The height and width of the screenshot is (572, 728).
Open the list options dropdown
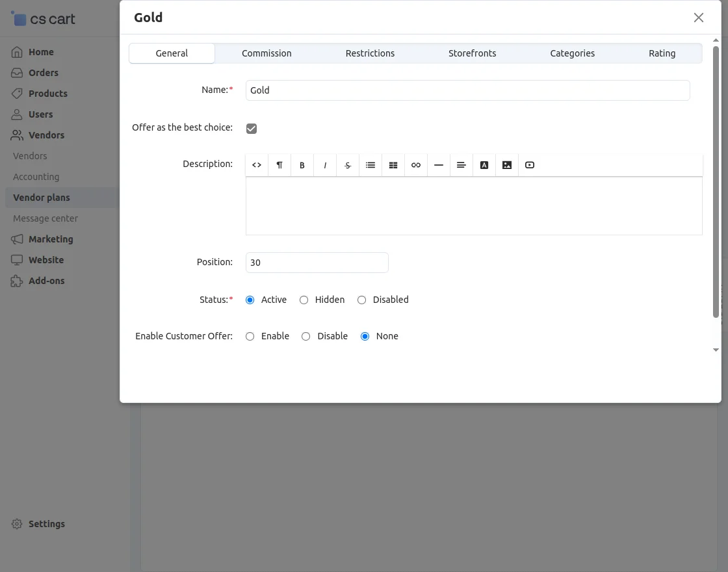tap(370, 165)
